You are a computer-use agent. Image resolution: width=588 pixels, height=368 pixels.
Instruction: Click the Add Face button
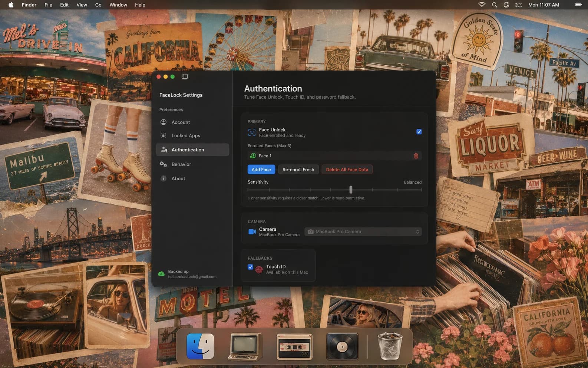click(261, 170)
